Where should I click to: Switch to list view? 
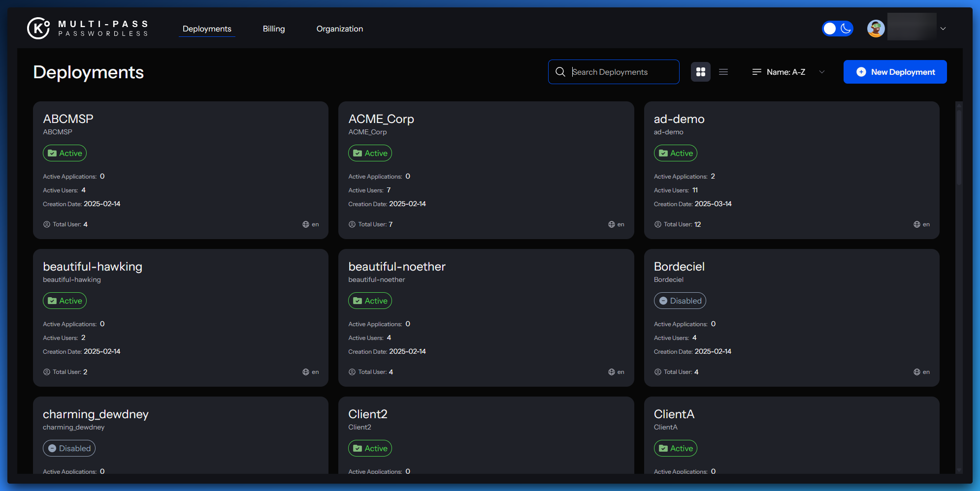[723, 72]
